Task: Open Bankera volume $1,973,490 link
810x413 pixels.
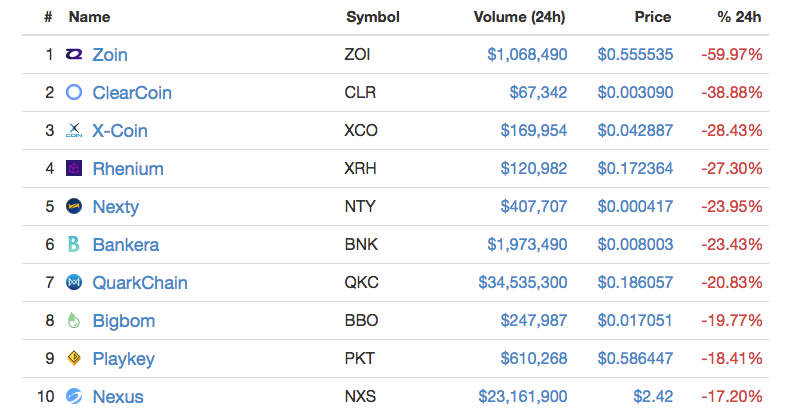Action: tap(527, 244)
